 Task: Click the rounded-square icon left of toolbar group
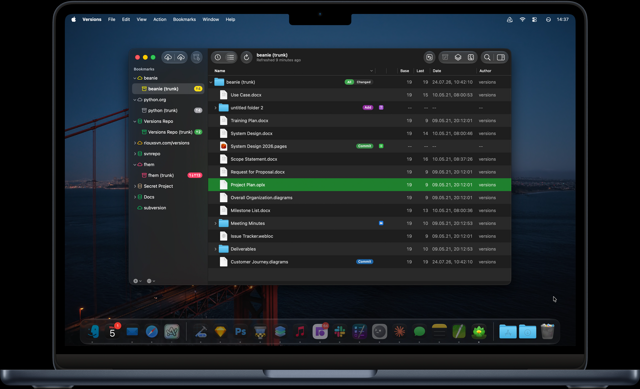429,58
